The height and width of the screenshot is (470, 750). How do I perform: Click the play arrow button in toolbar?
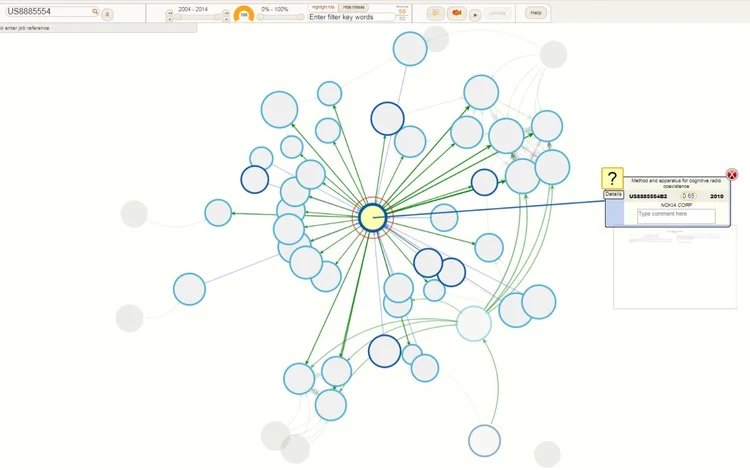pyautogui.click(x=474, y=15)
